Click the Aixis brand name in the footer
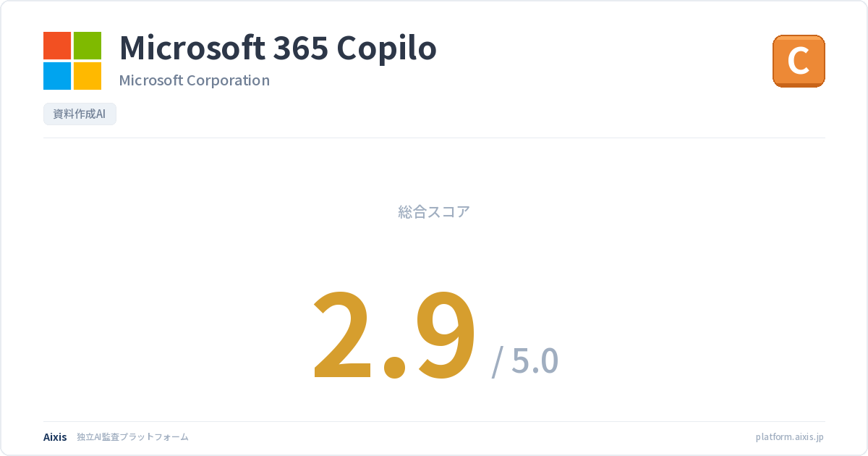Viewport: 868px width, 456px height. pos(55,437)
